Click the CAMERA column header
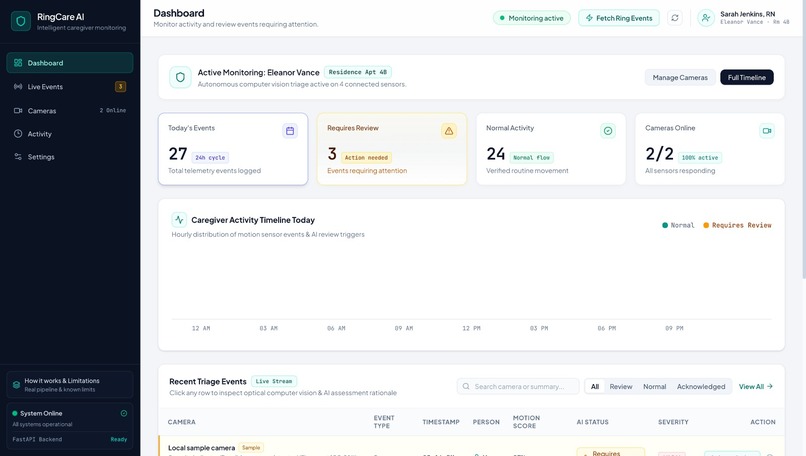This screenshot has height=456, width=806. click(x=181, y=422)
